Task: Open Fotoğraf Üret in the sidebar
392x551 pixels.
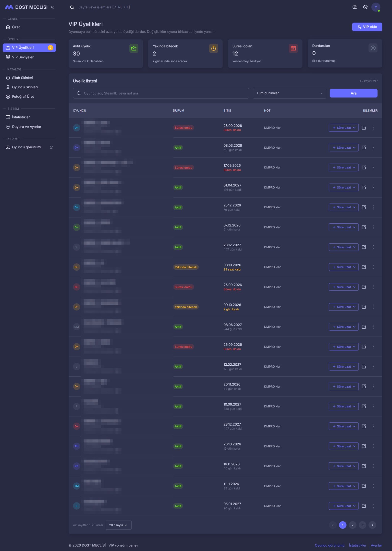Action: (29, 96)
